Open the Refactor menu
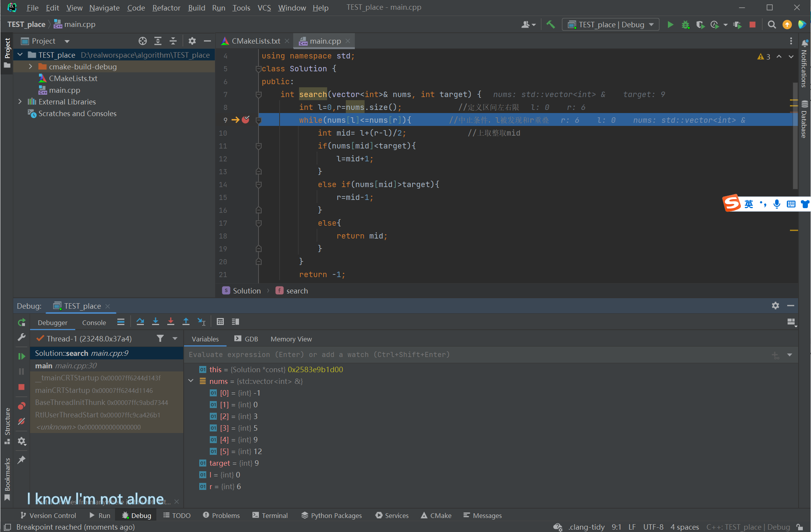Image resolution: width=811 pixels, height=532 pixels. pos(166,8)
